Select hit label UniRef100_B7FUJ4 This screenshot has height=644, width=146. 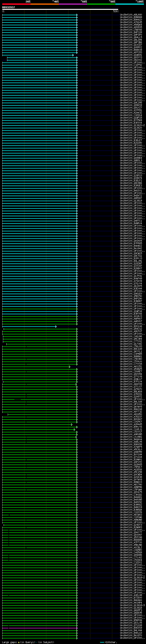pos(131,382)
